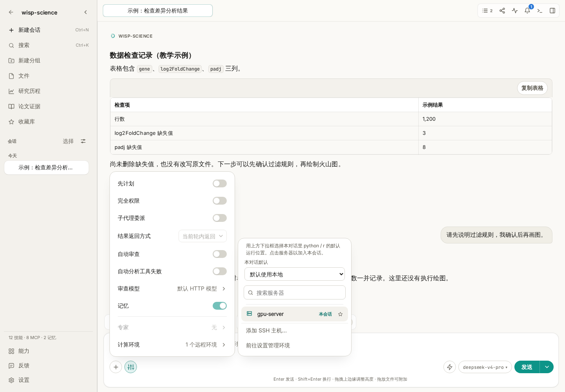The height and width of the screenshot is (392, 565).
Task: Open the notifications bell
Action: click(x=527, y=11)
